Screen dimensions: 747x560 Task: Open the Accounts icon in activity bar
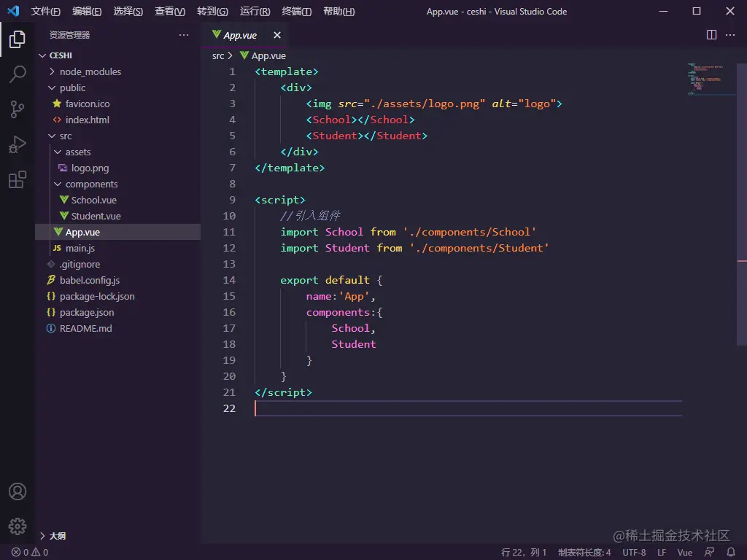coord(18,491)
